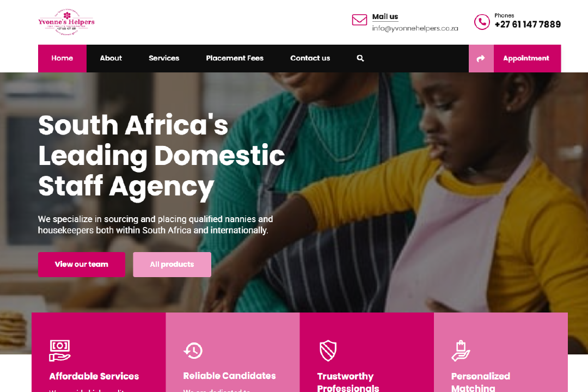Navigate to Contact us
Image resolution: width=588 pixels, height=392 pixels.
[310, 58]
